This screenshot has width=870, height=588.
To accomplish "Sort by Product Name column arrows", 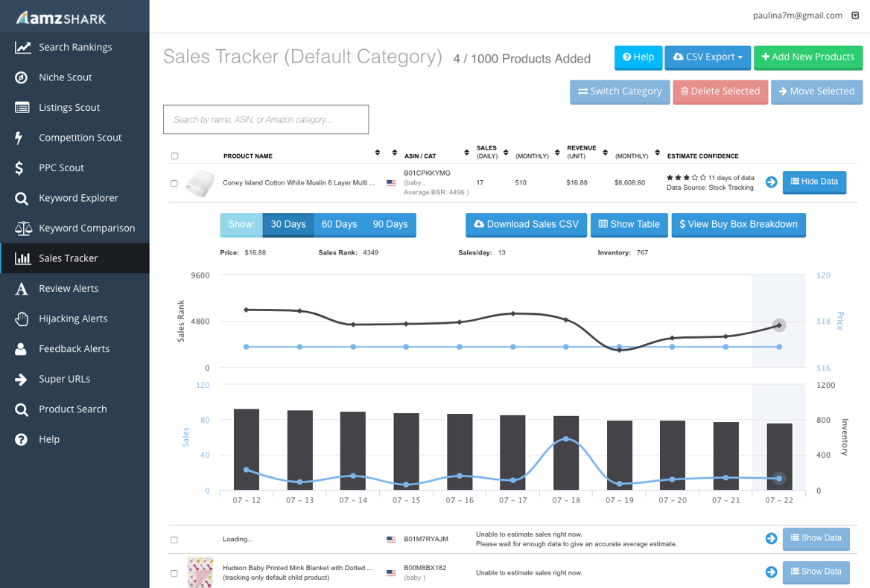I will pos(378,153).
